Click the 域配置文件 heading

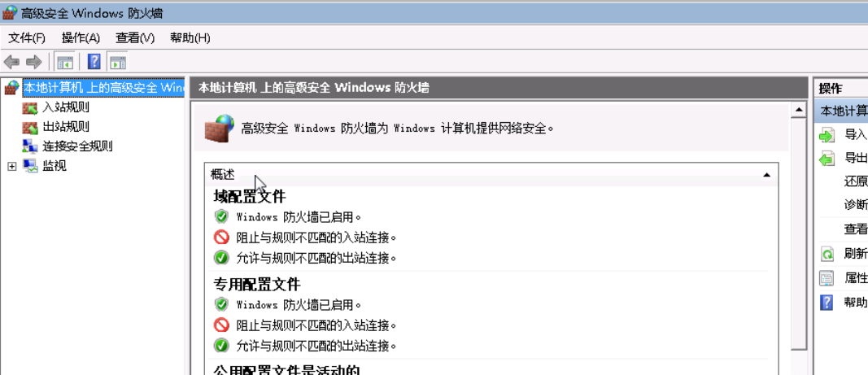[250, 196]
